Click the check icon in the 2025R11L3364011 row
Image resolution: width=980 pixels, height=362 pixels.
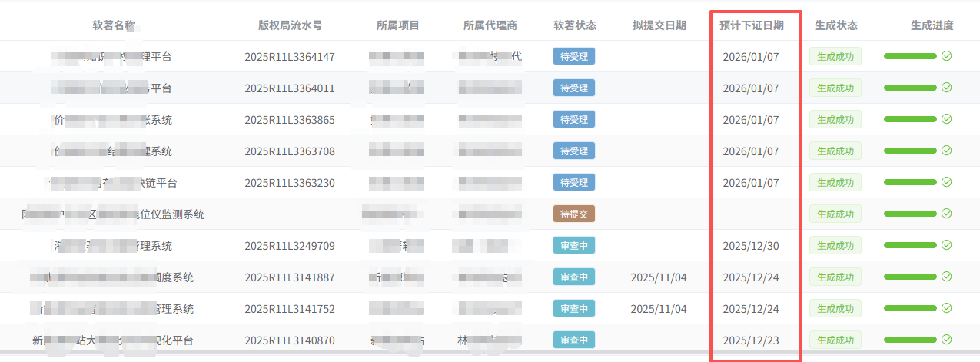[x=947, y=88]
